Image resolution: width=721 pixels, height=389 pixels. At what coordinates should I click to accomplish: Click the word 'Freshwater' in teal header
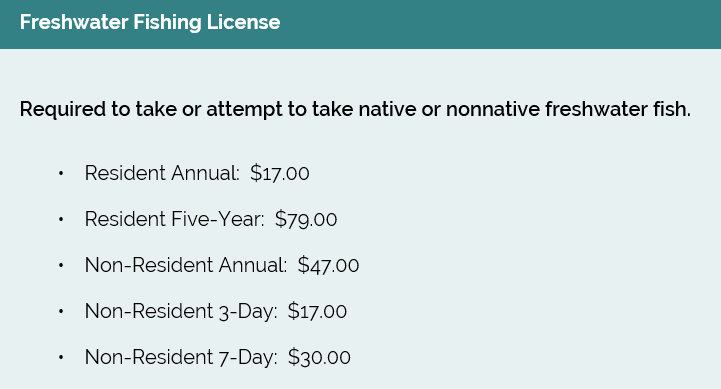pyautogui.click(x=74, y=22)
